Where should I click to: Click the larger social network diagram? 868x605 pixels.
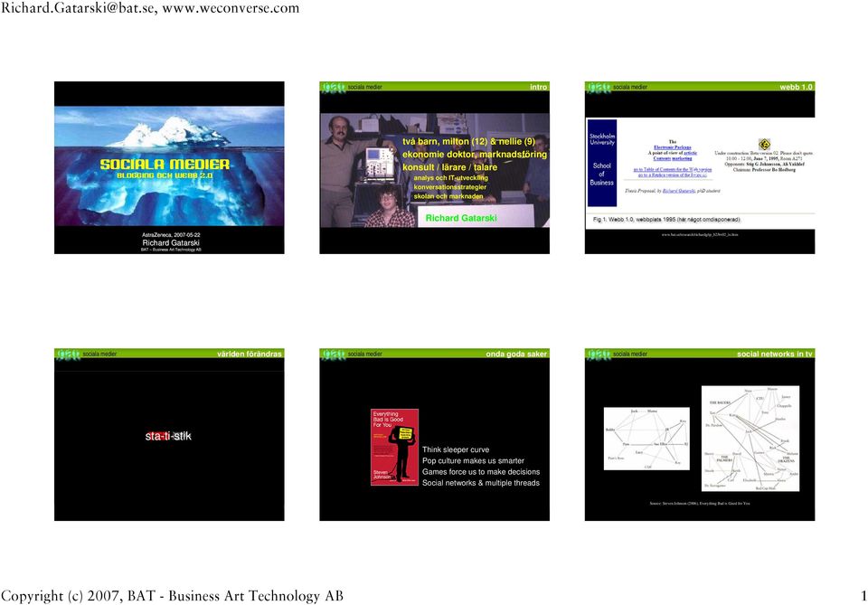pos(750,439)
